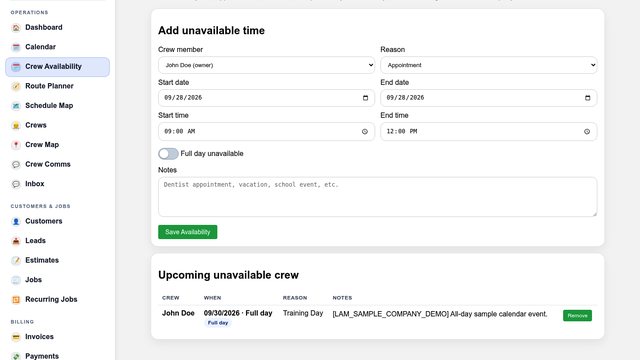Screen dimensions: 640x360
Task: Click the Start time field 09:00 AM
Action: click(x=266, y=131)
